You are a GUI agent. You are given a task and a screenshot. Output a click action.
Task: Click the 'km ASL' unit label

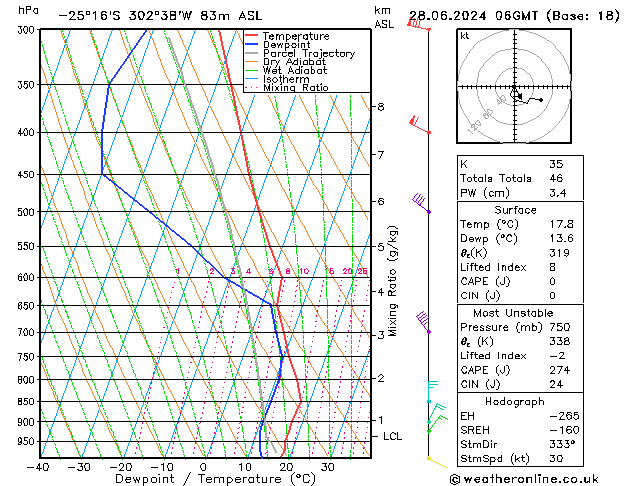click(384, 17)
